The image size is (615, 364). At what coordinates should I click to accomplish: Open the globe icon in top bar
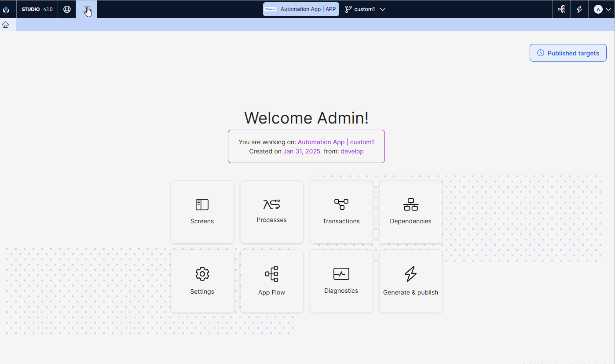(x=67, y=9)
